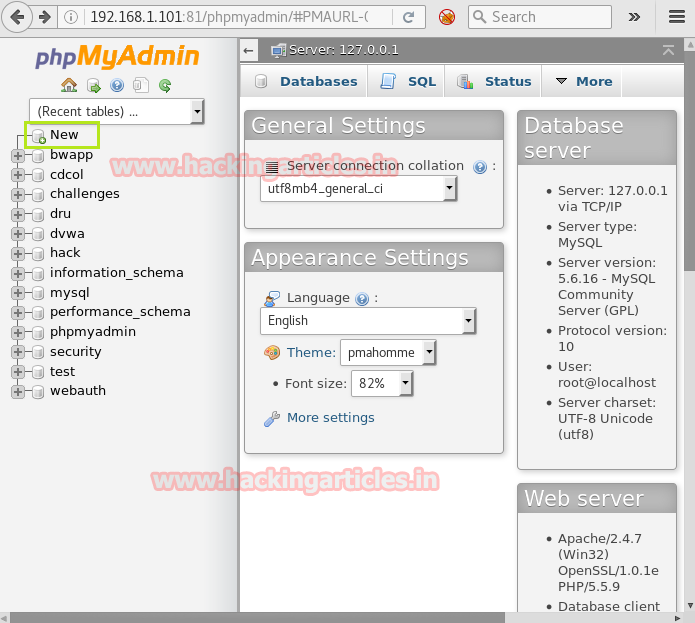Switch to the SQL tab
This screenshot has height=623, width=695.
pyautogui.click(x=407, y=82)
